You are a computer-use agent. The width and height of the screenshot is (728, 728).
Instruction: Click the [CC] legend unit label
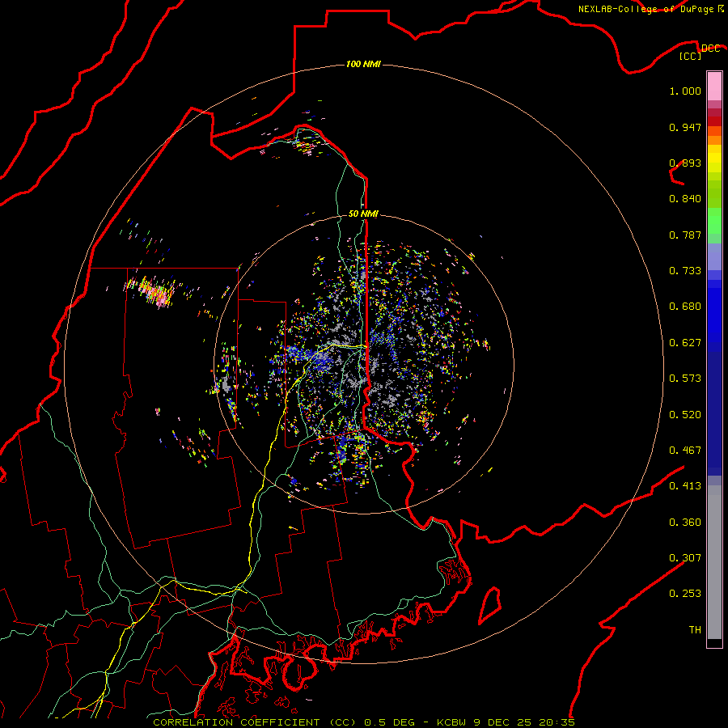click(x=691, y=56)
